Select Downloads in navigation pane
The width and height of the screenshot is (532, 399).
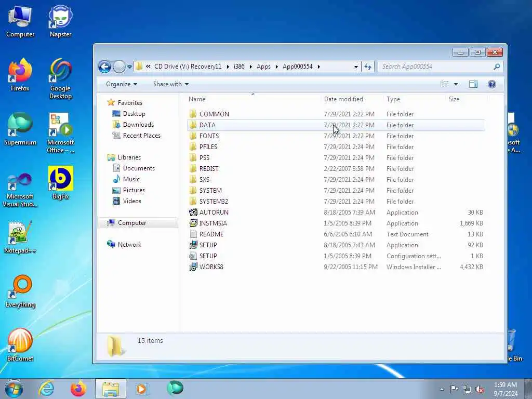pos(133,125)
